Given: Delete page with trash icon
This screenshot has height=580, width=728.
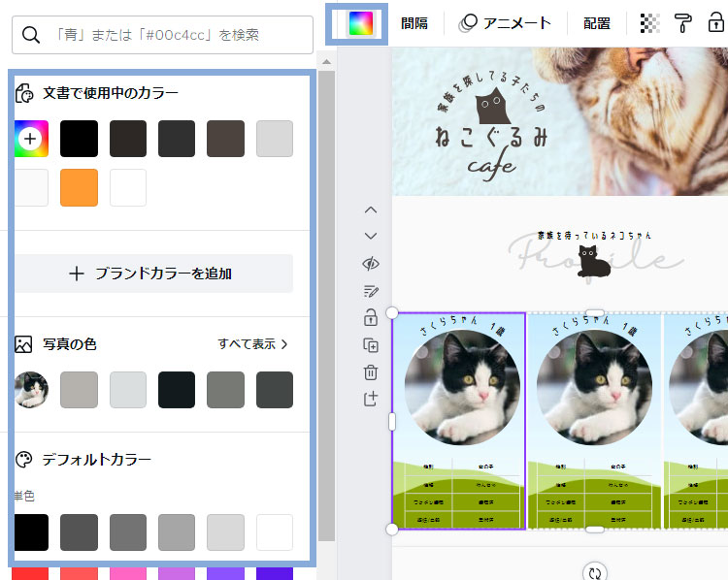Looking at the screenshot, I should [371, 372].
